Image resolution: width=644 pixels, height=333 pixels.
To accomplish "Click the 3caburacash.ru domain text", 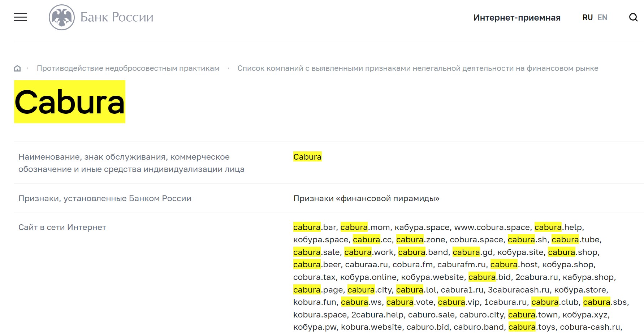I will pyautogui.click(x=519, y=290).
